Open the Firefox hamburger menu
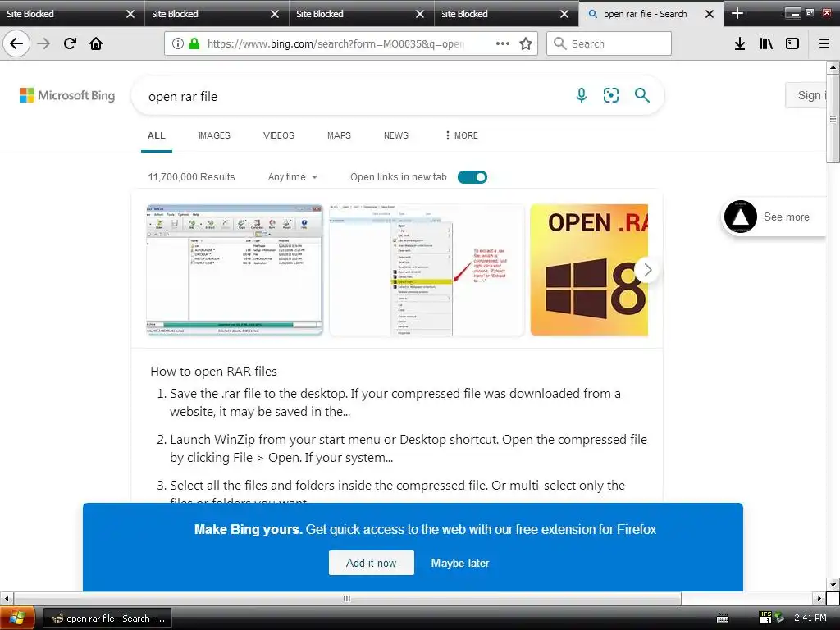840x630 pixels. point(824,43)
